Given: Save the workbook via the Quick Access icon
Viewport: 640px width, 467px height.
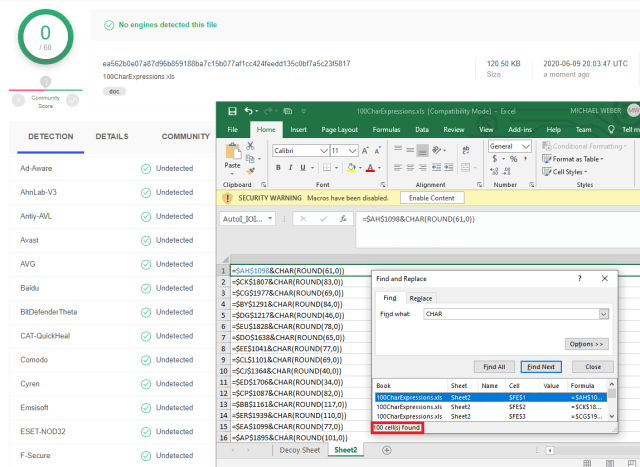Looking at the screenshot, I should pyautogui.click(x=232, y=111).
